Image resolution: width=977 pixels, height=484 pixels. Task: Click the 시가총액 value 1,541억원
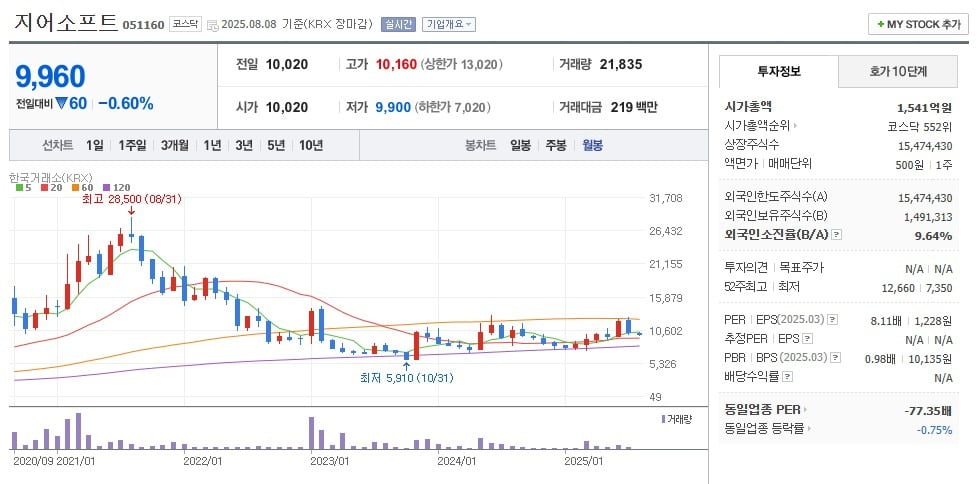(925, 107)
